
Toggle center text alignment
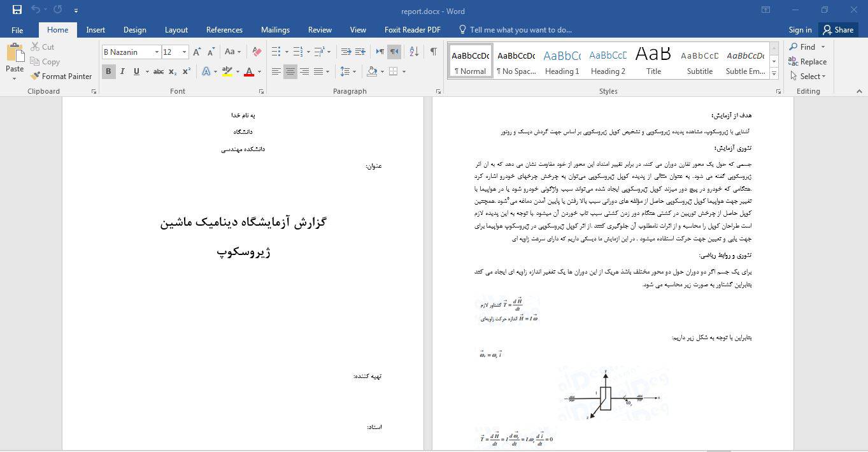pos(290,71)
